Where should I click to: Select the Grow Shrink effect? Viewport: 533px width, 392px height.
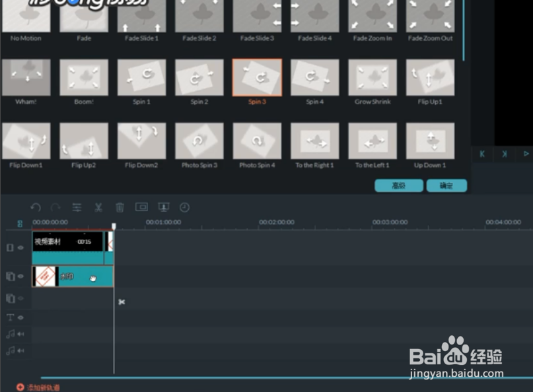point(373,77)
